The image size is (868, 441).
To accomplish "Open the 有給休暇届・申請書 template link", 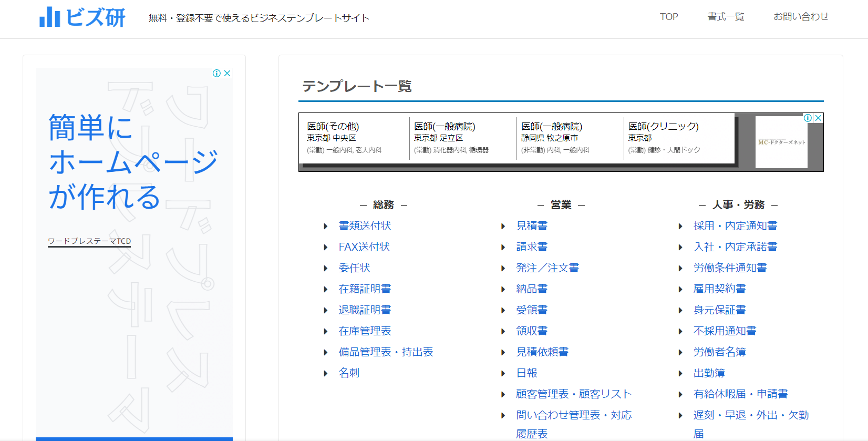I will [x=740, y=394].
